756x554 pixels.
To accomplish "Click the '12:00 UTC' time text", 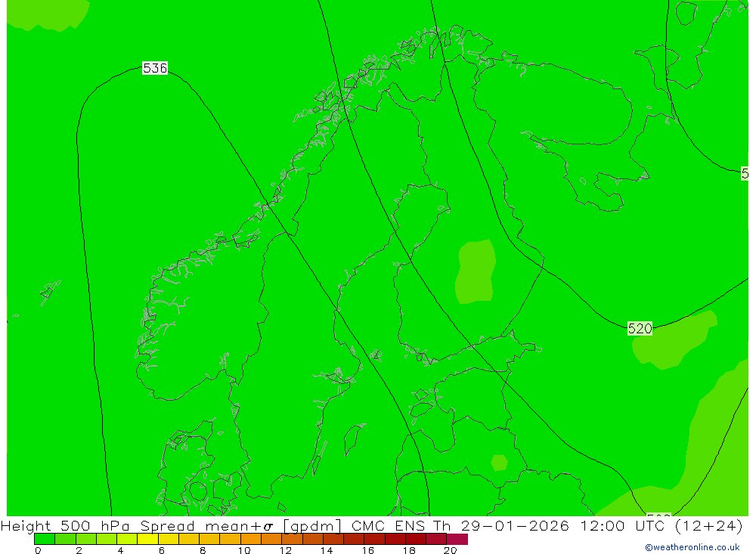I will pos(624,525).
